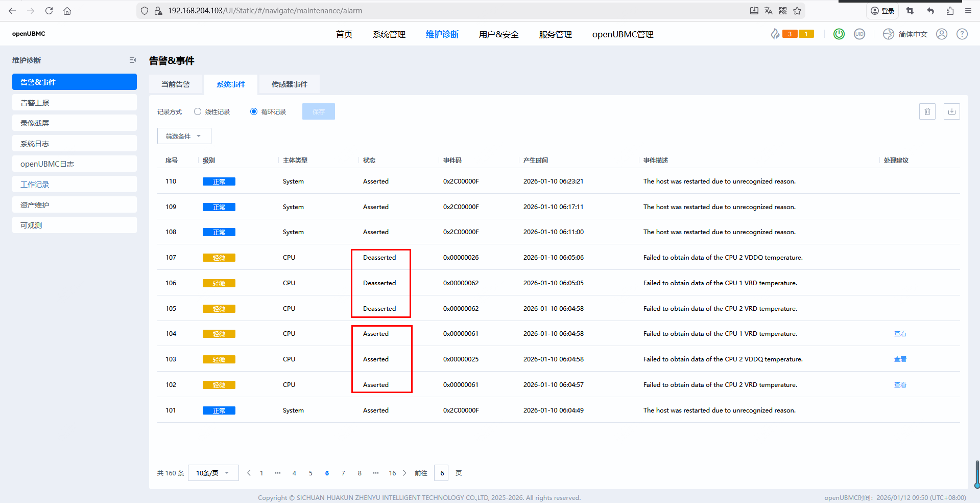Viewport: 980px width, 503px height.
Task: Download the event log via export icon
Action: [x=951, y=111]
